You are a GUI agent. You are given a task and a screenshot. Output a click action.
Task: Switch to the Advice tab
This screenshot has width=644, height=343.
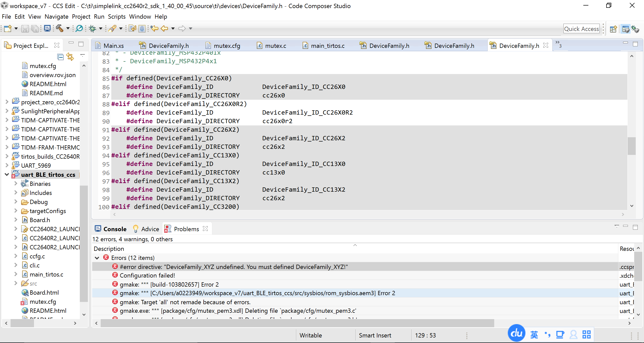[146, 229]
